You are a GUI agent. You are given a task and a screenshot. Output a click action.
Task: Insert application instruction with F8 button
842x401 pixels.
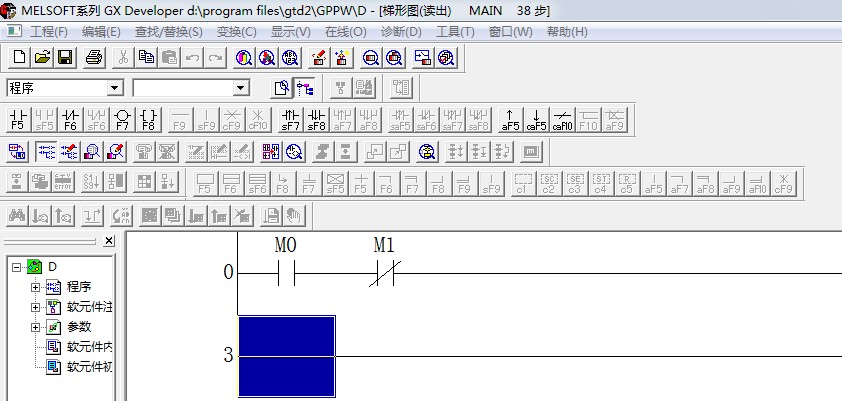pos(148,120)
